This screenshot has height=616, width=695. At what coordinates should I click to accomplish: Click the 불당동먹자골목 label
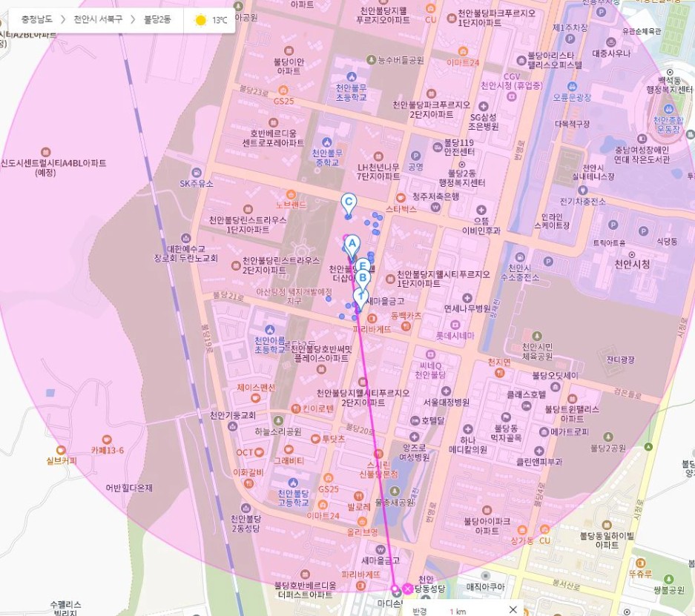(x=506, y=433)
